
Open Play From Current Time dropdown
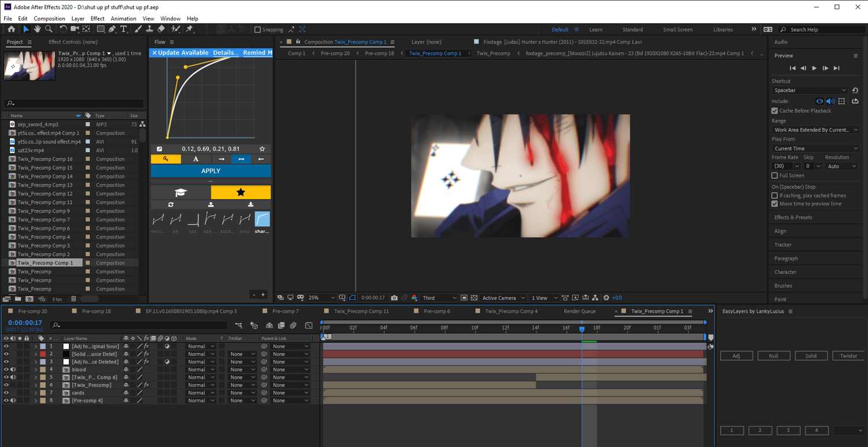coord(815,148)
